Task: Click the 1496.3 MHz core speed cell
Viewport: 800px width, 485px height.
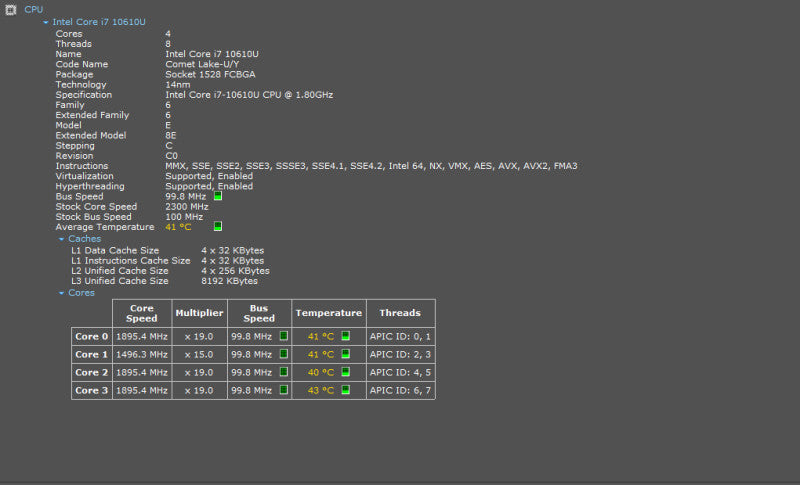Action: (x=142, y=354)
